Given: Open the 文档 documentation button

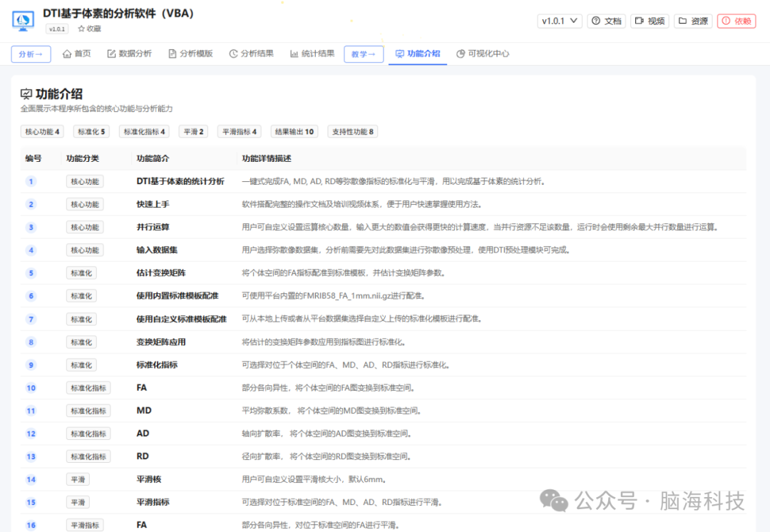Looking at the screenshot, I should pos(607,21).
